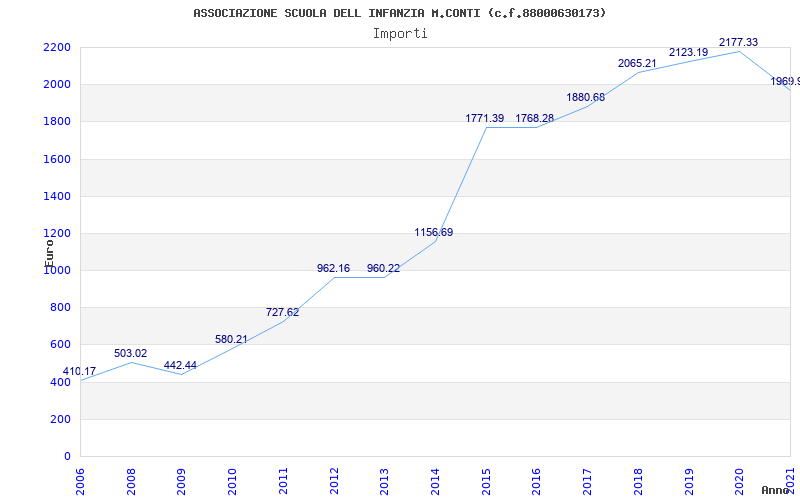Click the Importi subtitle
Image resolution: width=800 pixels, height=500 pixels.
tap(400, 34)
